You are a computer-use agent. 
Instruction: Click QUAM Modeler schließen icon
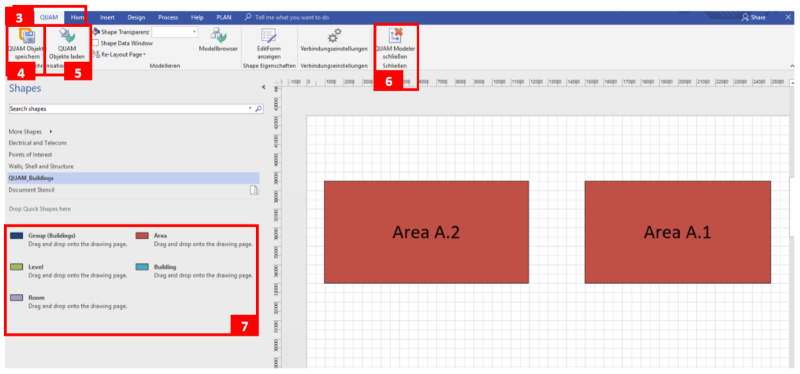pyautogui.click(x=395, y=35)
